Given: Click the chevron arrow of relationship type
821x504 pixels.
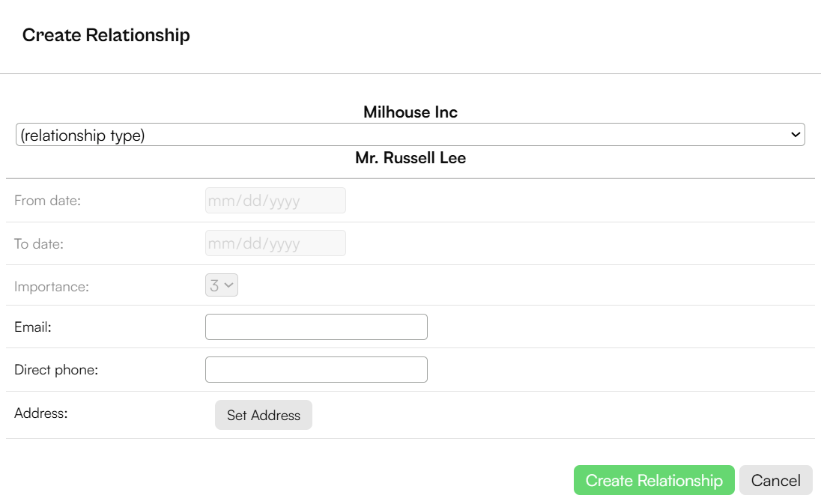Looking at the screenshot, I should pyautogui.click(x=796, y=135).
